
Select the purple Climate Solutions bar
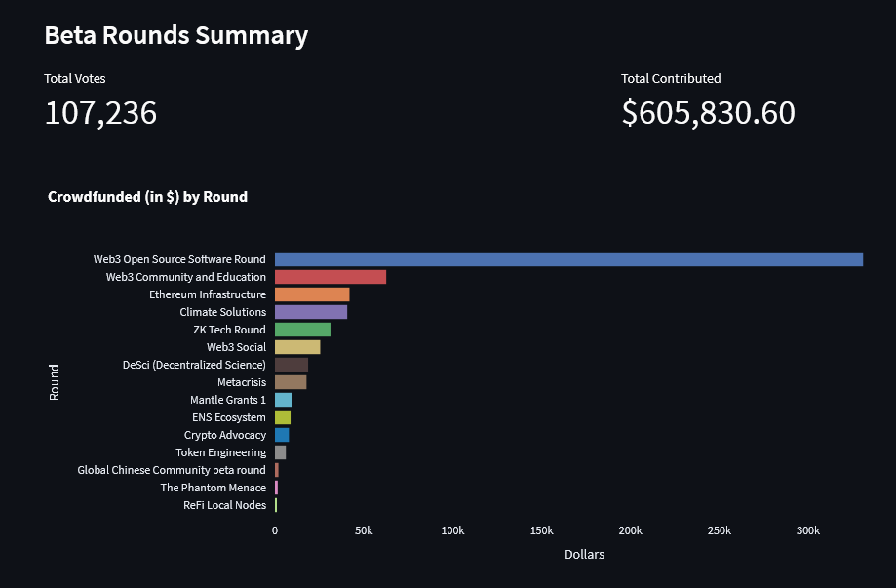(x=311, y=312)
